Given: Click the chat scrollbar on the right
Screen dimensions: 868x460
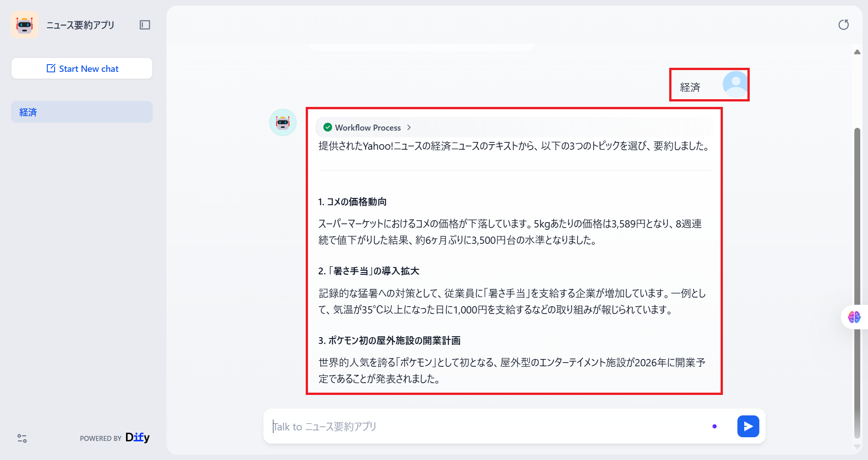Looking at the screenshot, I should click(x=858, y=227).
